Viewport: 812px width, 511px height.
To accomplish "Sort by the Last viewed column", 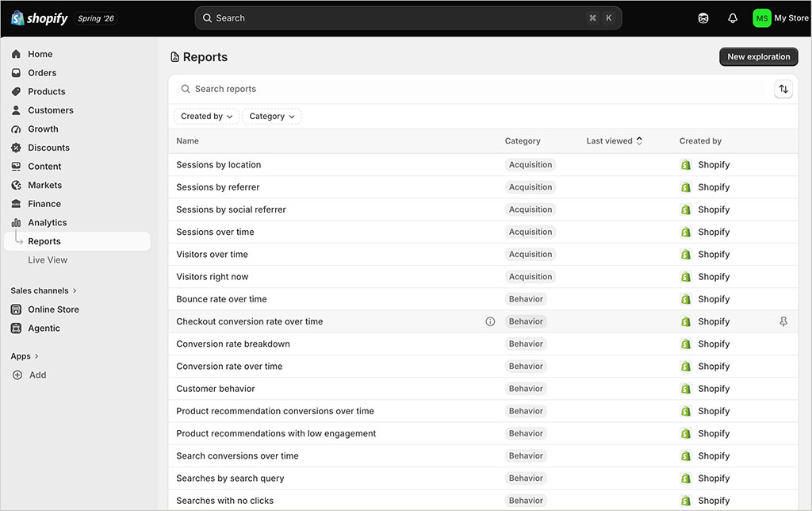I will pos(614,141).
